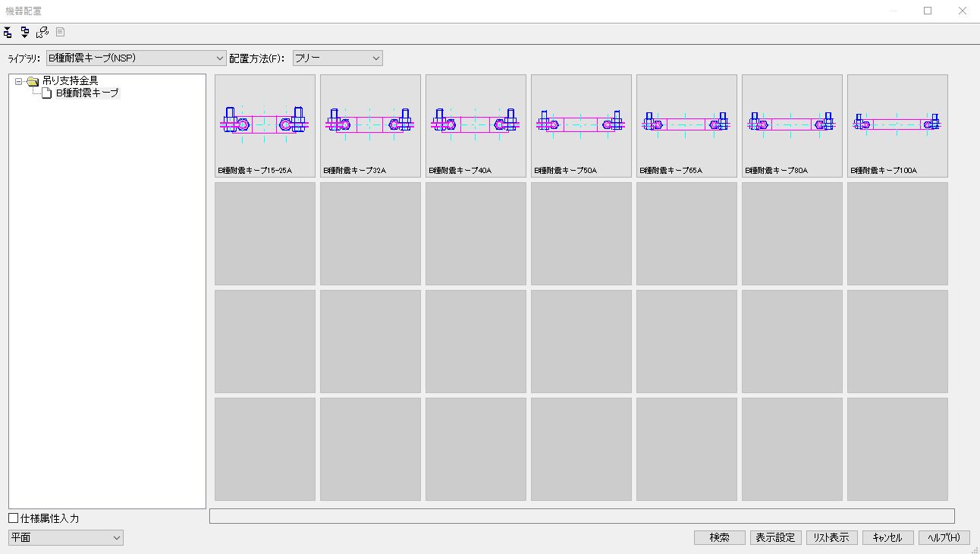Select B種耐震キープ15-25A thumbnail
The height and width of the screenshot is (554, 980).
tap(265, 126)
